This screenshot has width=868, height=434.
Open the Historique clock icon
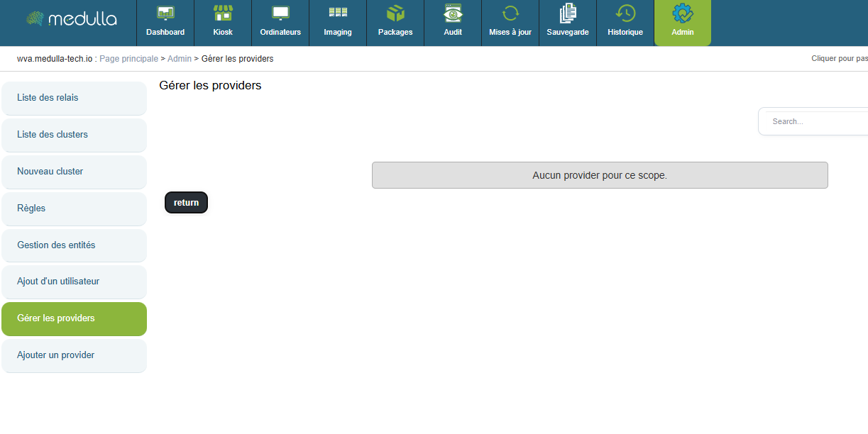click(x=625, y=14)
